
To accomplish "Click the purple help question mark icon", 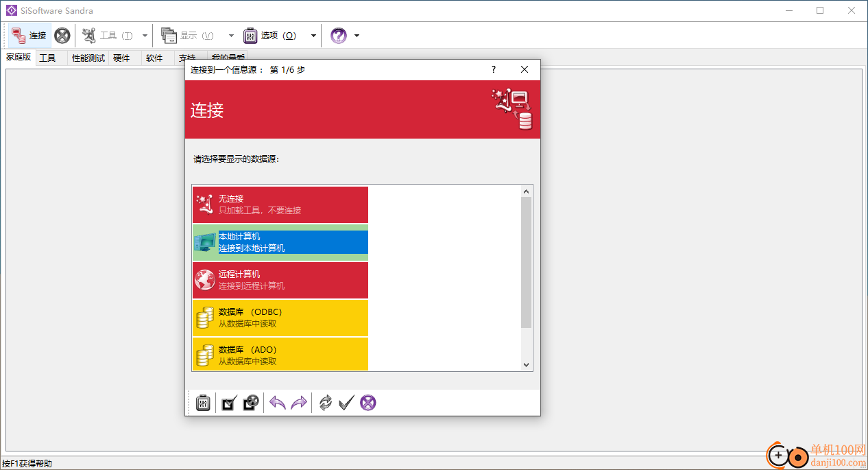I will click(339, 36).
